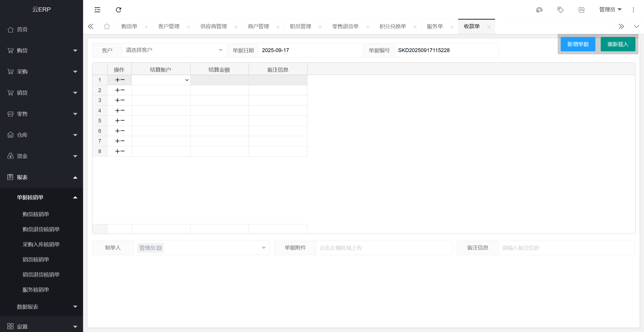The height and width of the screenshot is (332, 644).
Task: Refresh the page with the reload icon
Action: point(118,10)
